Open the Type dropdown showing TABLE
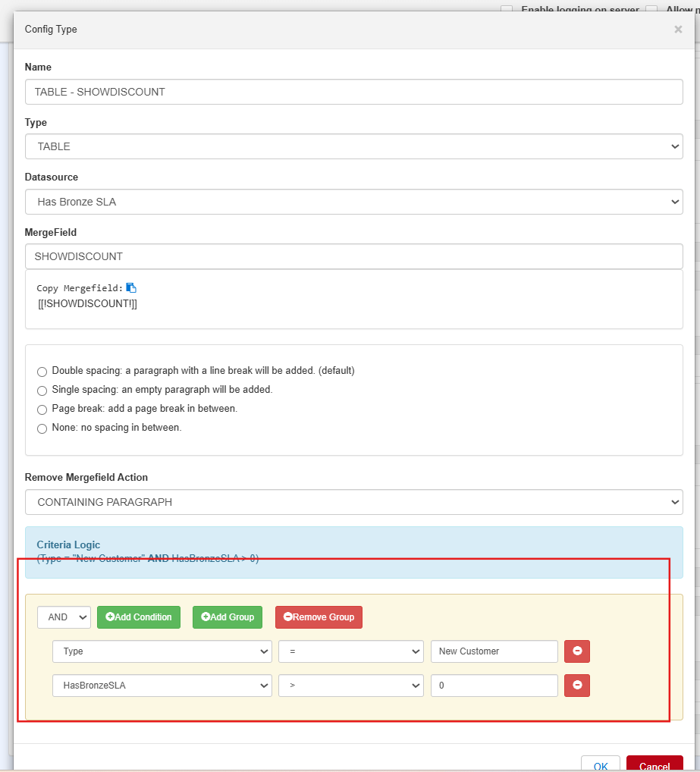Viewport: 700px width, 772px height. 354,146
